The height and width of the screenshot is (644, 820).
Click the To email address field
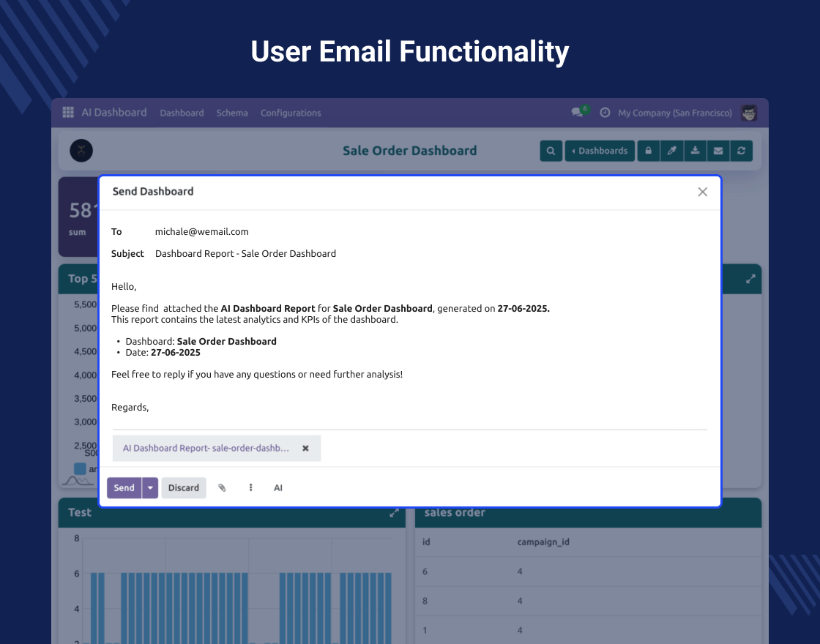202,232
